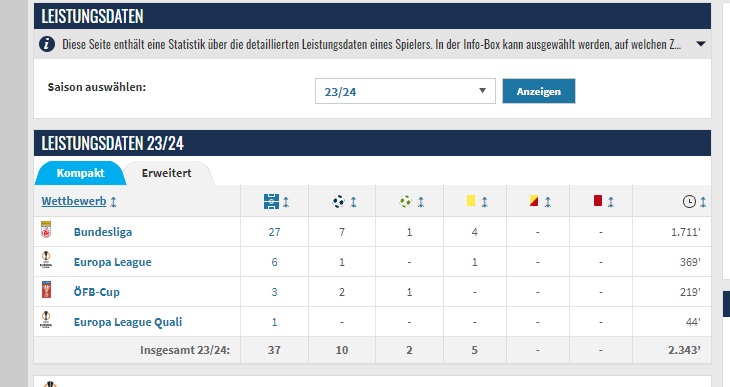The image size is (730, 387).
Task: Sort by assists green ball icon
Action: click(x=406, y=202)
